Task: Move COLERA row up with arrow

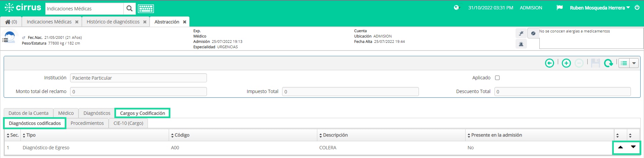Action: coord(621,147)
